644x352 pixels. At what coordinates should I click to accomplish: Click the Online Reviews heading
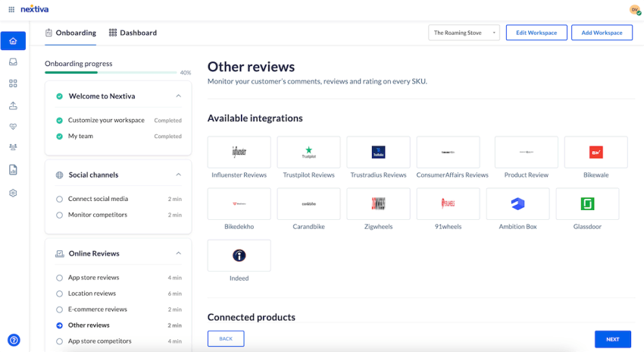coord(94,253)
